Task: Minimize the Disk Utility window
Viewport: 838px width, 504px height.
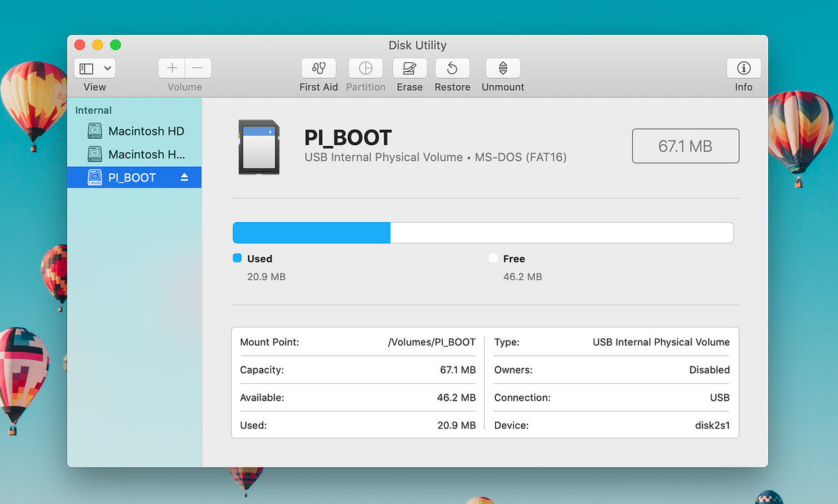Action: point(97,44)
